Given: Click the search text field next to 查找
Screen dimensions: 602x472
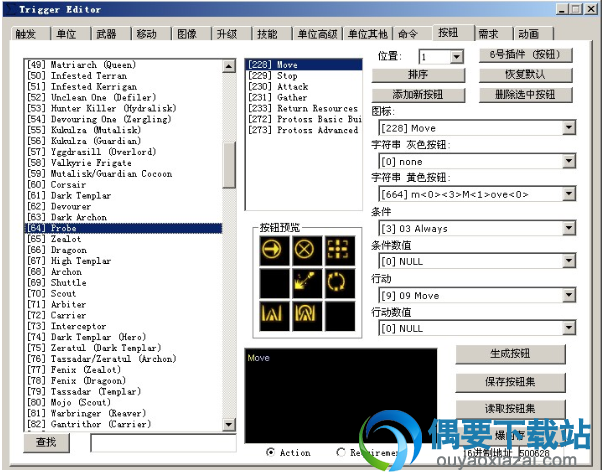Looking at the screenshot, I should (164, 443).
